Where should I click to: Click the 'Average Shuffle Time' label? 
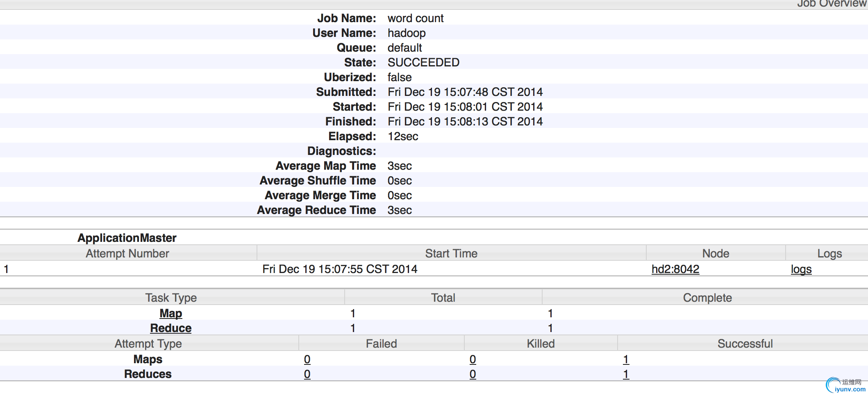pyautogui.click(x=318, y=181)
